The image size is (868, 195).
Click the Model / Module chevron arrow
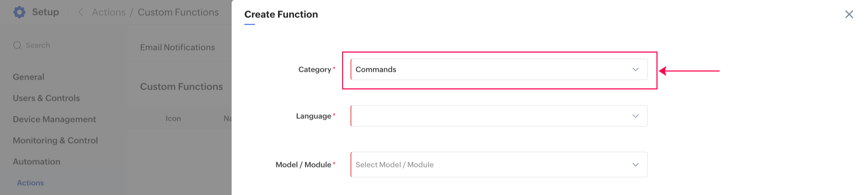[635, 165]
